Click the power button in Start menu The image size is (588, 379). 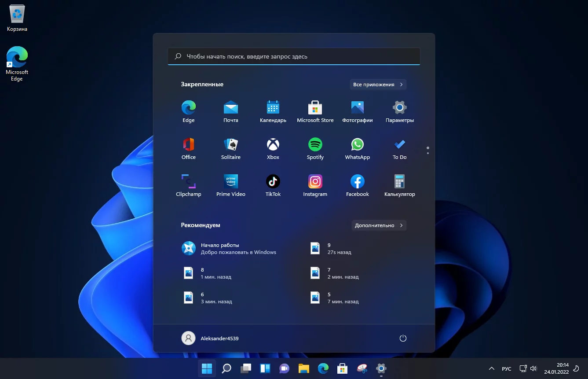tap(402, 338)
